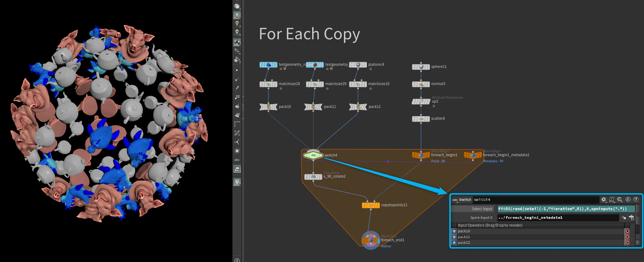Edit the switch4 node name field
644x262 pixels.
coord(536,200)
